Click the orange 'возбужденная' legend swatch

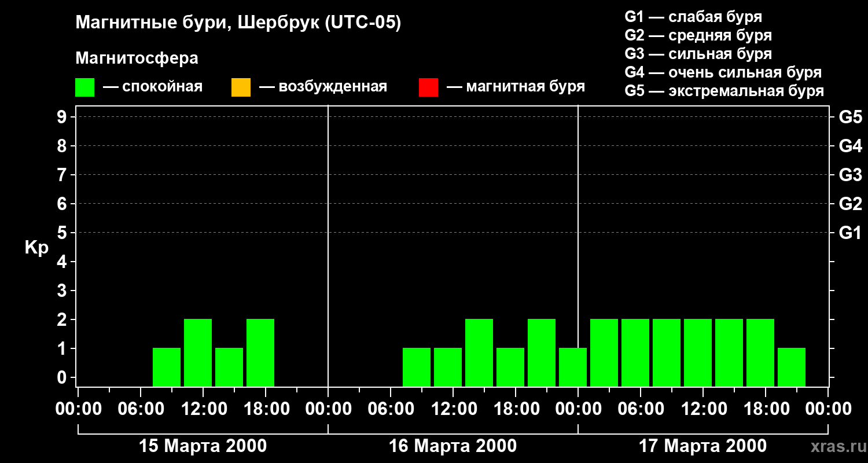241,87
